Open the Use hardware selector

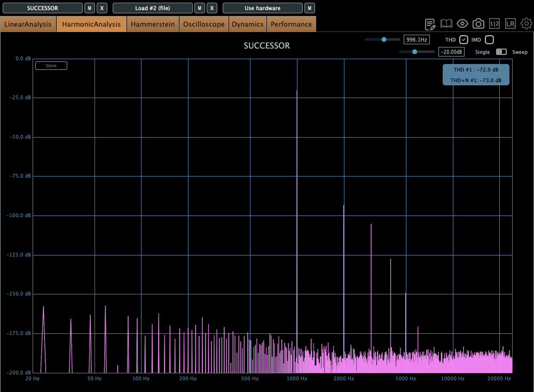click(262, 8)
